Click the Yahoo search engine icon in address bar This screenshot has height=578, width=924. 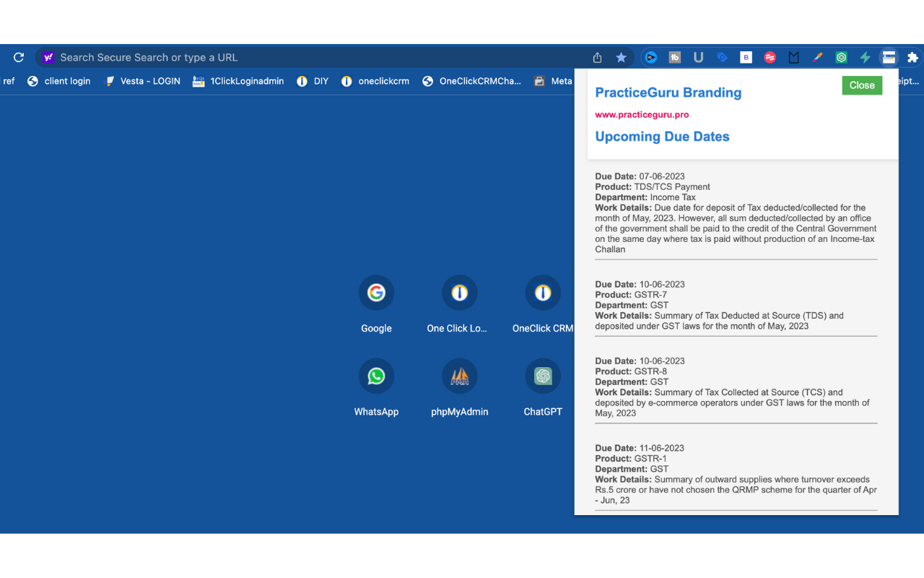coord(48,57)
